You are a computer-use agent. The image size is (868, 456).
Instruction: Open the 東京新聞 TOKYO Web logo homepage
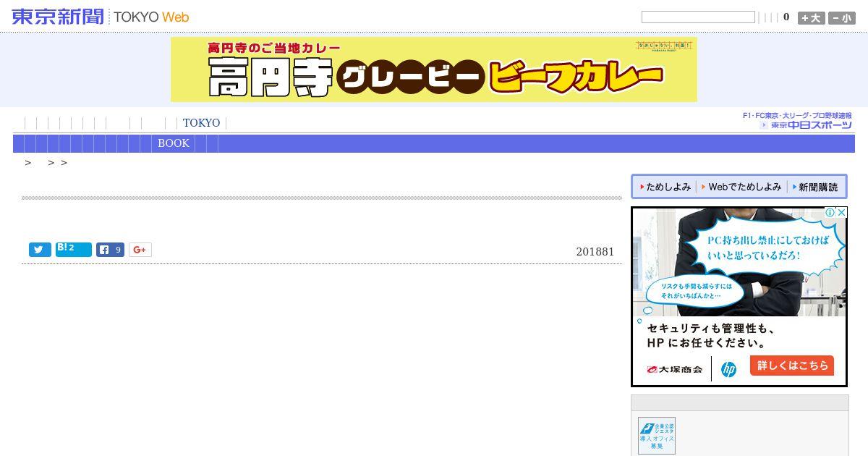(x=101, y=17)
